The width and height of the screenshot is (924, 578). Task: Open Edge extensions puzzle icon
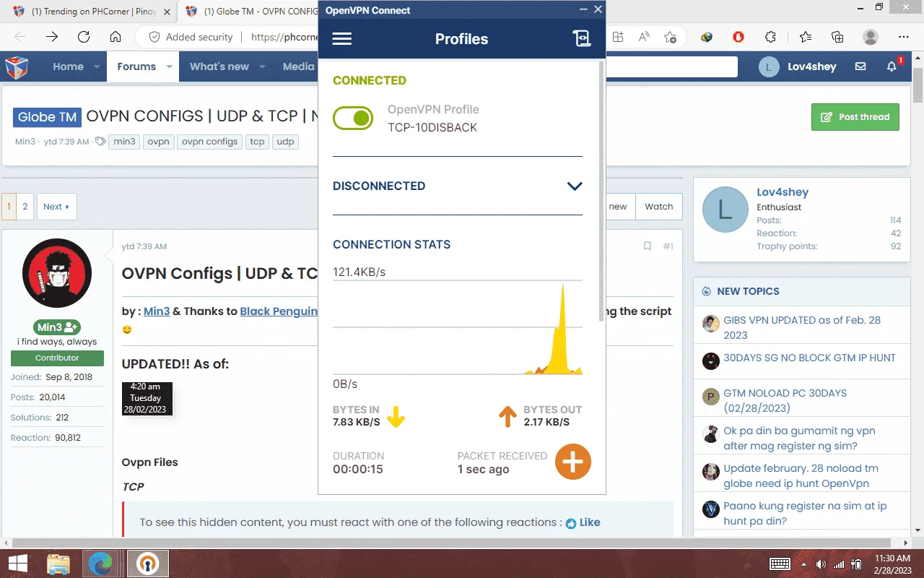[770, 37]
